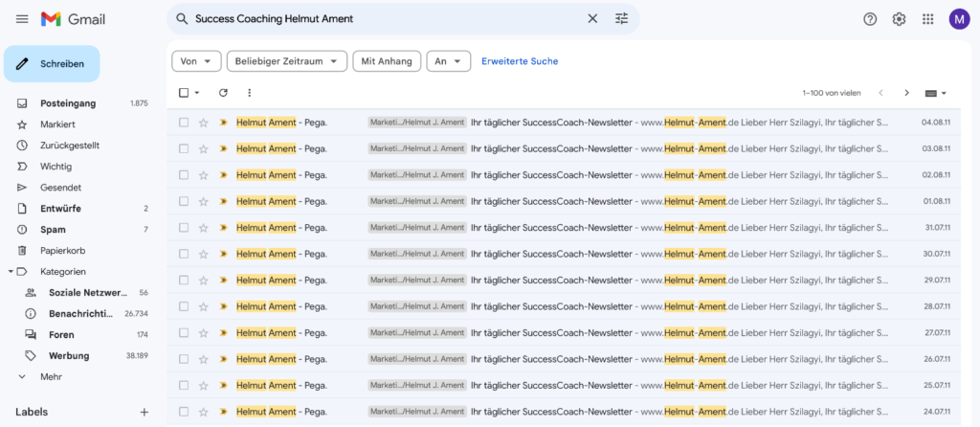Open the input tools keyboard dropdown

tap(936, 93)
